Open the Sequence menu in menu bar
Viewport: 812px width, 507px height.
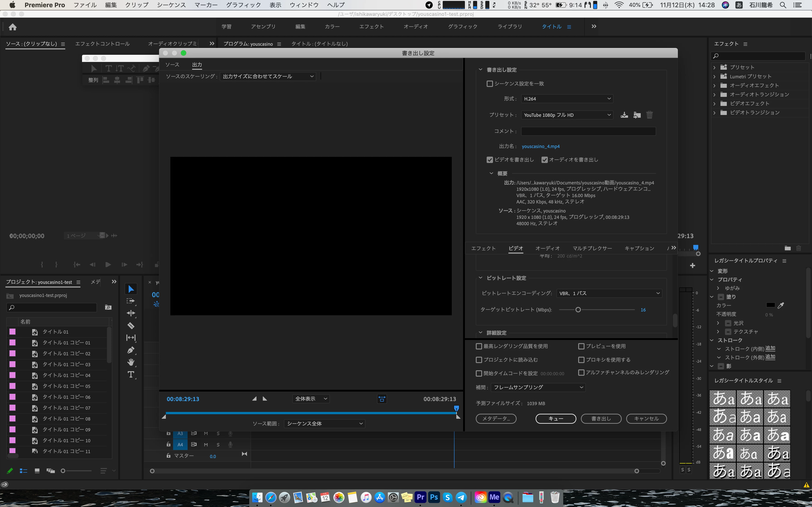[171, 5]
